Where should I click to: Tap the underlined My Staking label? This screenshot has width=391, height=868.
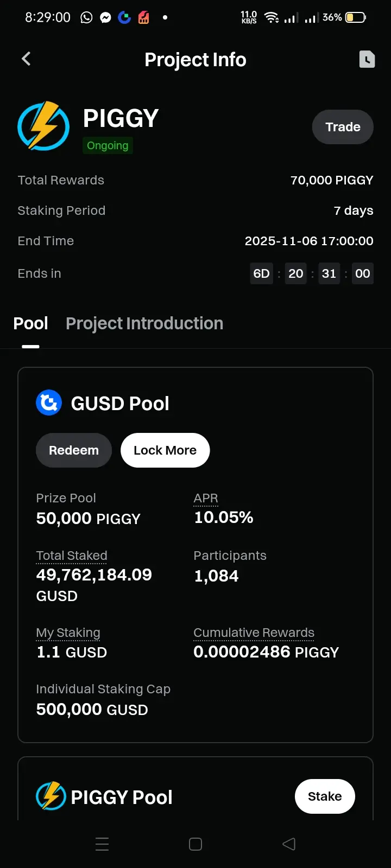pyautogui.click(x=68, y=633)
